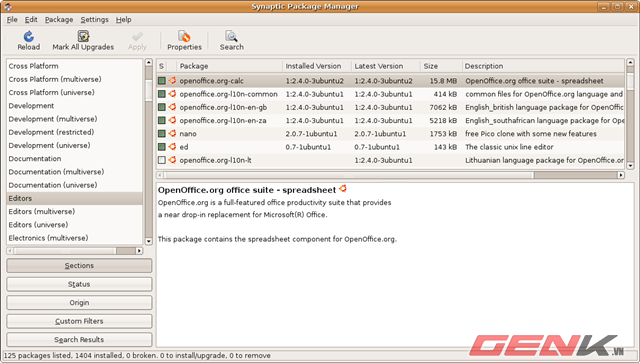Viewport: 640px width, 363px height.
Task: Sort by Description column header
Action: pos(543,66)
